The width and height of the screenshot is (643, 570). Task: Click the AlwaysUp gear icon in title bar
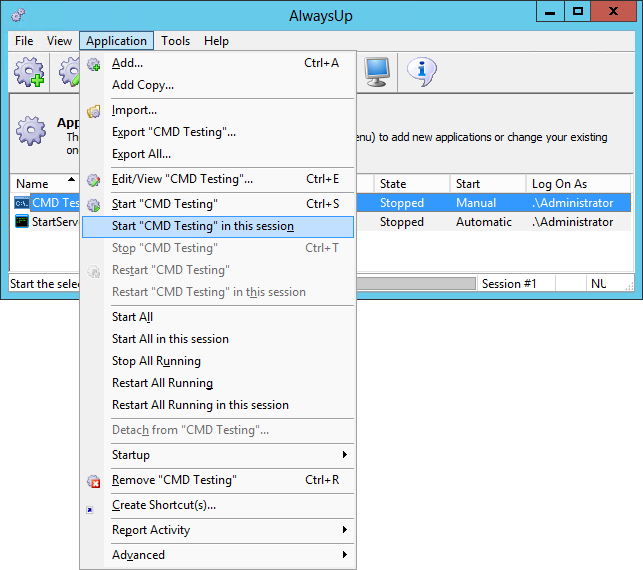[18, 15]
